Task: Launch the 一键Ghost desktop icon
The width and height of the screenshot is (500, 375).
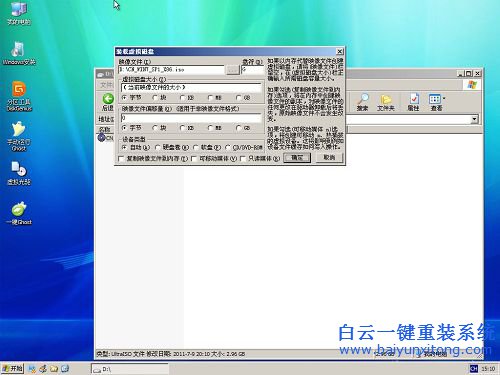Action: point(19,213)
